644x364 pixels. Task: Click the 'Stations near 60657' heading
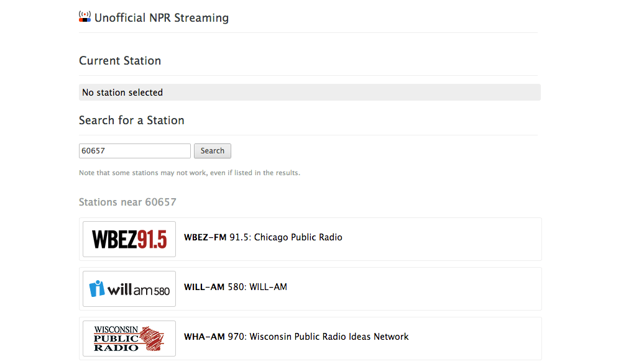(x=127, y=202)
